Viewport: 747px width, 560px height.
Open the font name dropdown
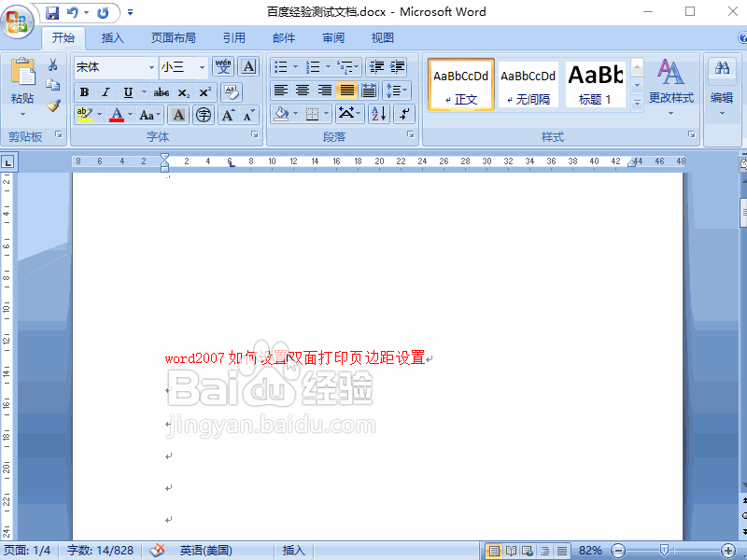tap(152, 67)
